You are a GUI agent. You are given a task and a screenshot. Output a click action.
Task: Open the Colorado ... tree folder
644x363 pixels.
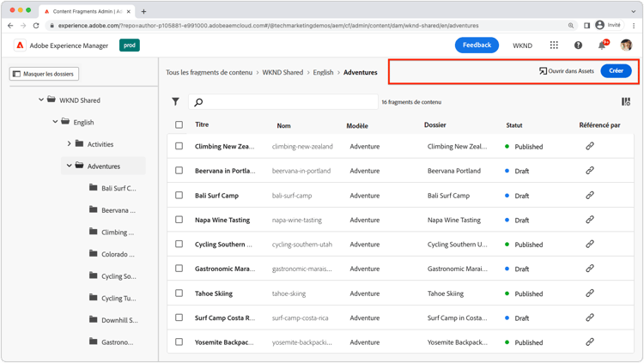pyautogui.click(x=112, y=254)
